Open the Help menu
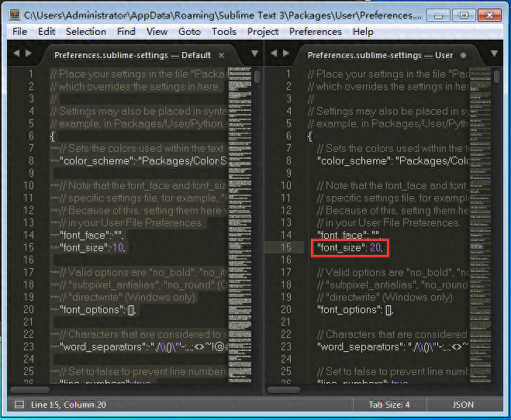Viewport: 511px width, 420px height. click(363, 32)
